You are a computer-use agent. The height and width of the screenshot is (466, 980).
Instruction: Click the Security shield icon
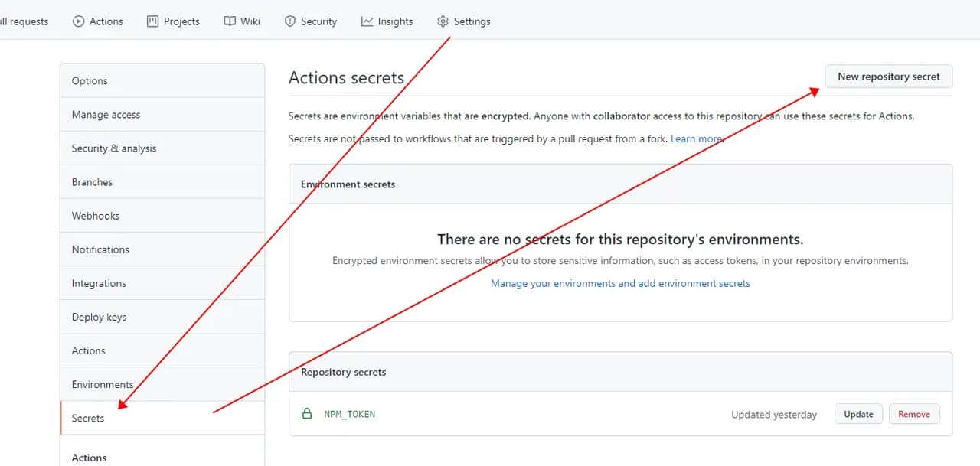click(x=290, y=21)
